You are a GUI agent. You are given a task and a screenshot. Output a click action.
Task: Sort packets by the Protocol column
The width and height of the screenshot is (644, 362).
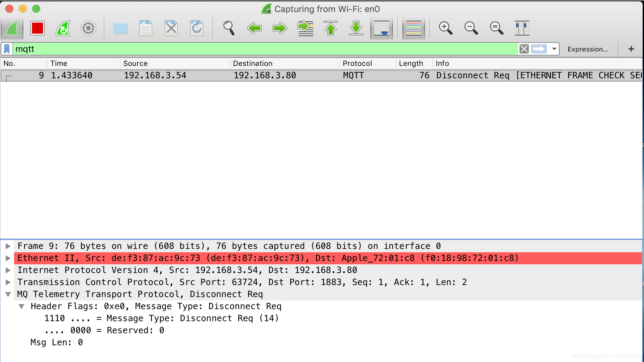357,64
